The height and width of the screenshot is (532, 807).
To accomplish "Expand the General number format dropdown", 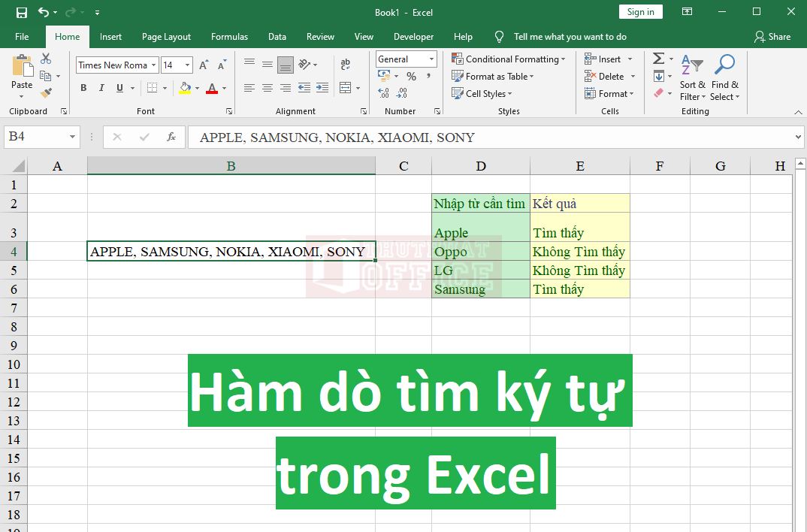I will coord(431,59).
